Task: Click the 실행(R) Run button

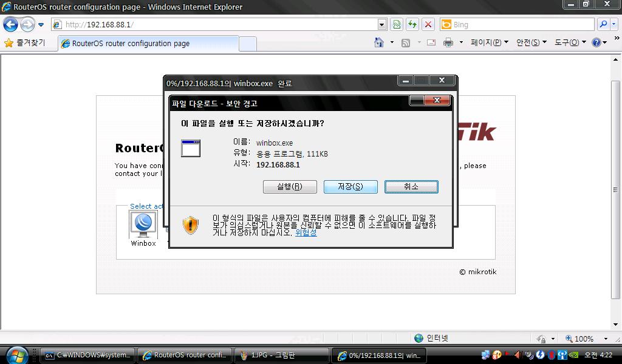Action: click(290, 187)
